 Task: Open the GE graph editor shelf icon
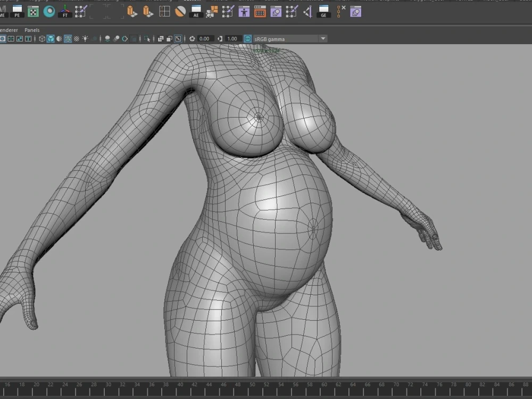(x=323, y=12)
